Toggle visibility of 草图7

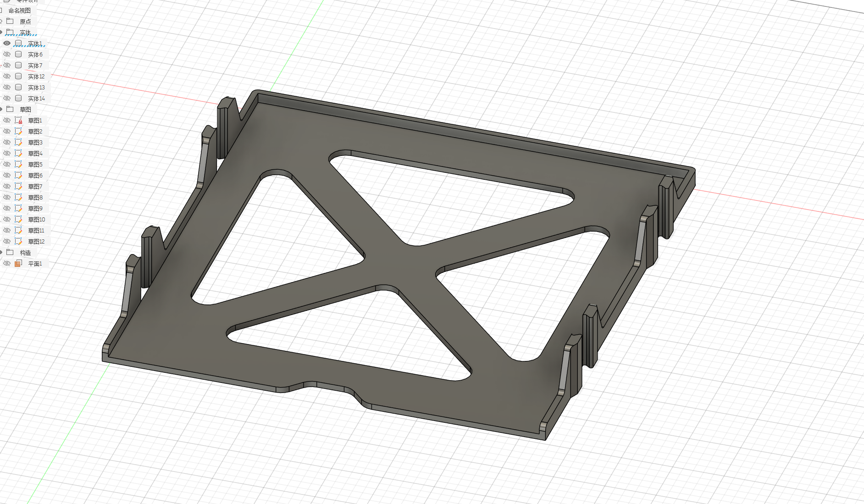(7, 186)
